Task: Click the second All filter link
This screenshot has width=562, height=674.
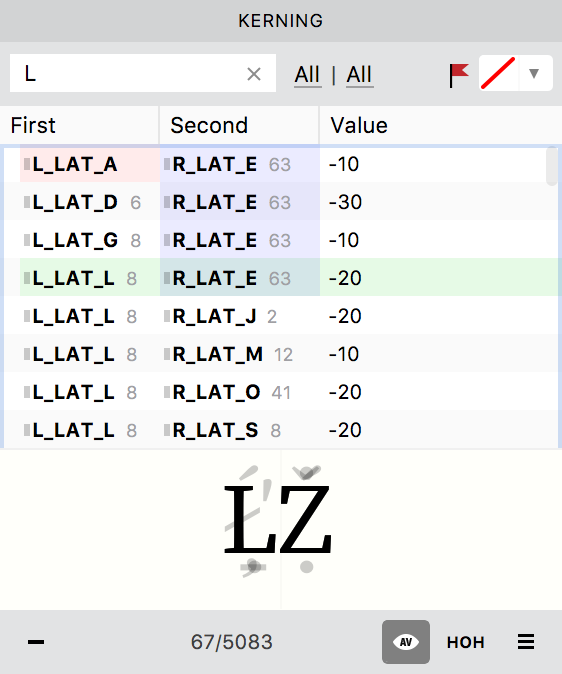Action: 359,75
